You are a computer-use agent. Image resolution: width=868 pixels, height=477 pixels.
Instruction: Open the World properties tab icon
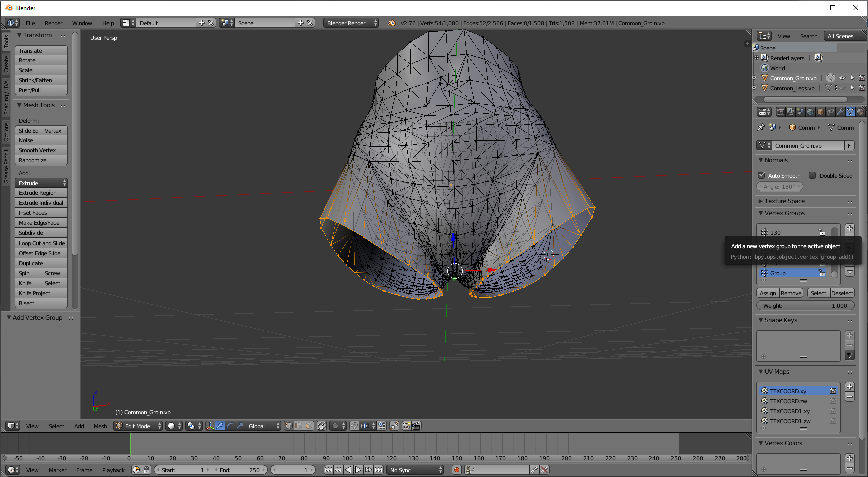(x=810, y=112)
